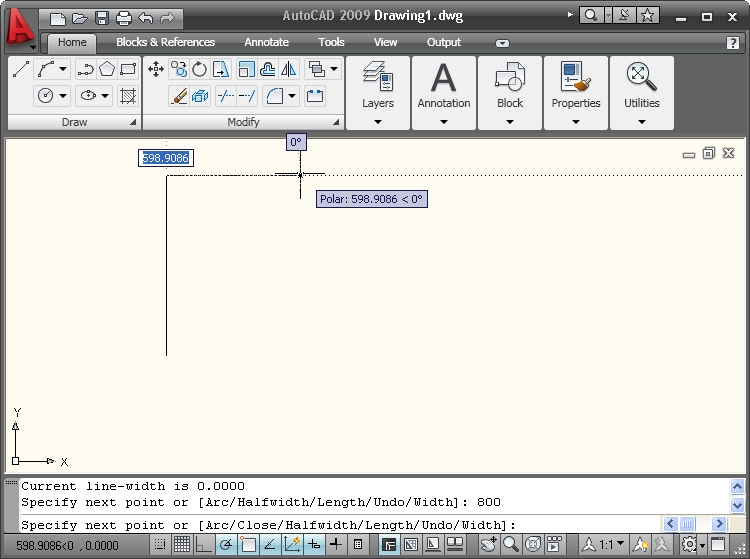Toggle Dynamic Input in status bar
This screenshot has width=750, height=559.
coord(314,544)
